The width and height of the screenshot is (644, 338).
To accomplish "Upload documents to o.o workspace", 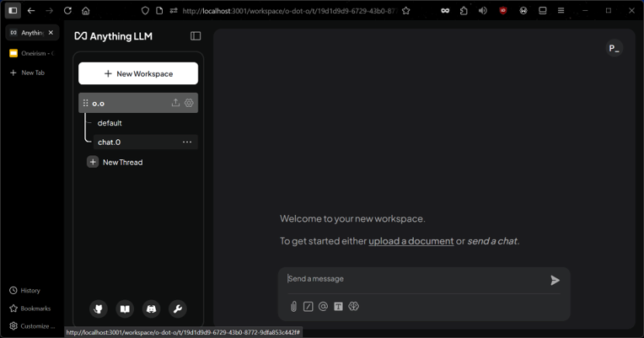I will 176,103.
